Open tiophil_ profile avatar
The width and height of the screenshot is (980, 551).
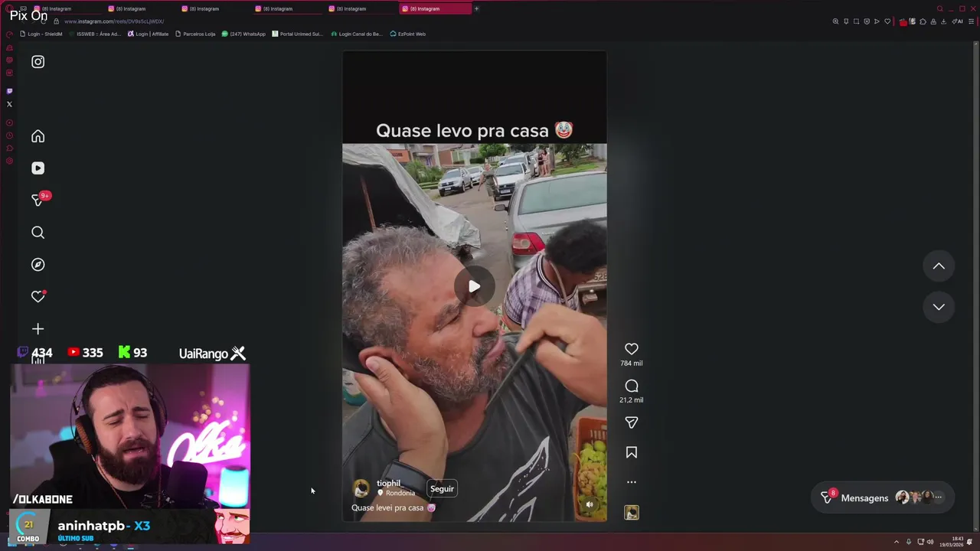point(361,488)
